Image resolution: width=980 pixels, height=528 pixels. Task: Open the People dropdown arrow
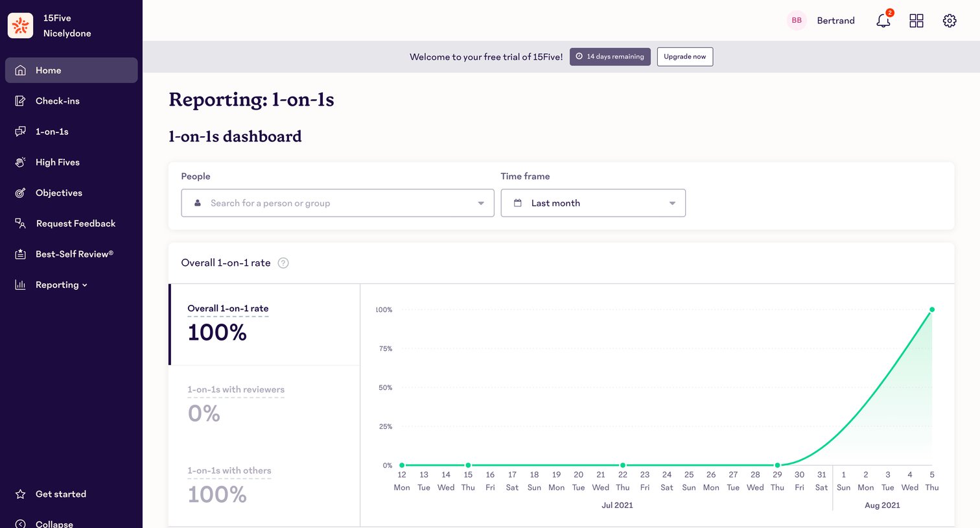tap(481, 203)
